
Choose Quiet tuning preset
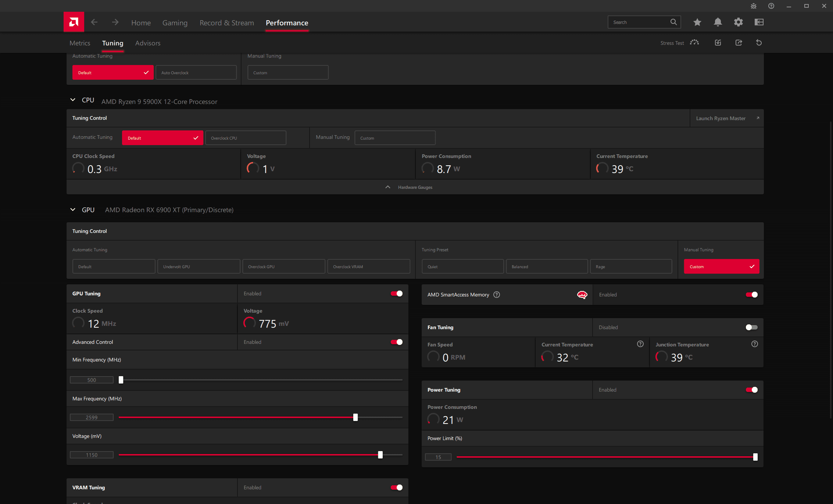pyautogui.click(x=462, y=266)
